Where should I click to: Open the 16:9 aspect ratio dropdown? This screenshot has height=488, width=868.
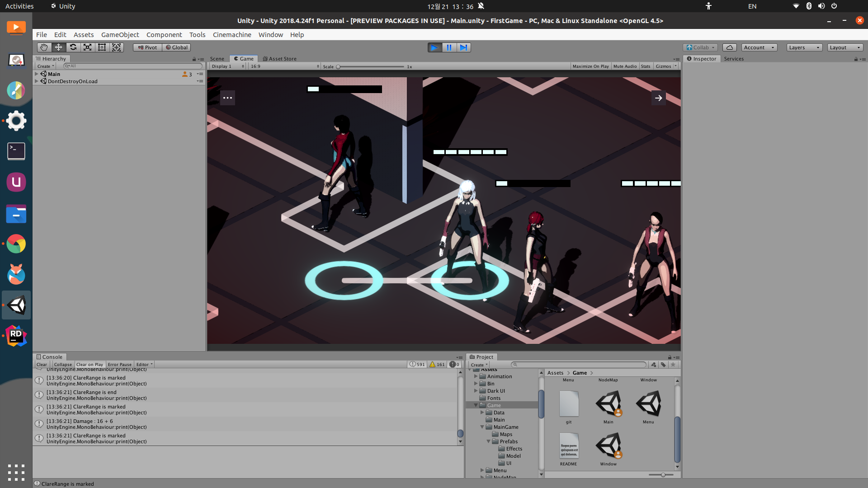pyautogui.click(x=285, y=66)
